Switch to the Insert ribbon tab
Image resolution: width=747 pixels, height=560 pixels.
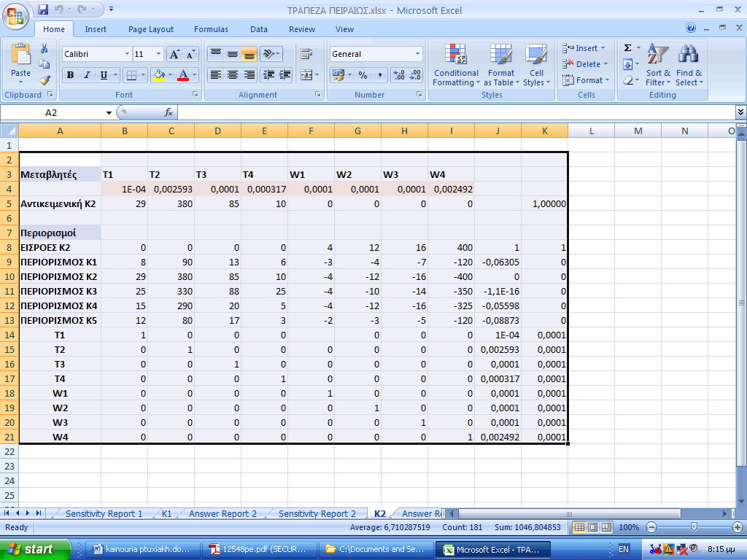coord(96,29)
